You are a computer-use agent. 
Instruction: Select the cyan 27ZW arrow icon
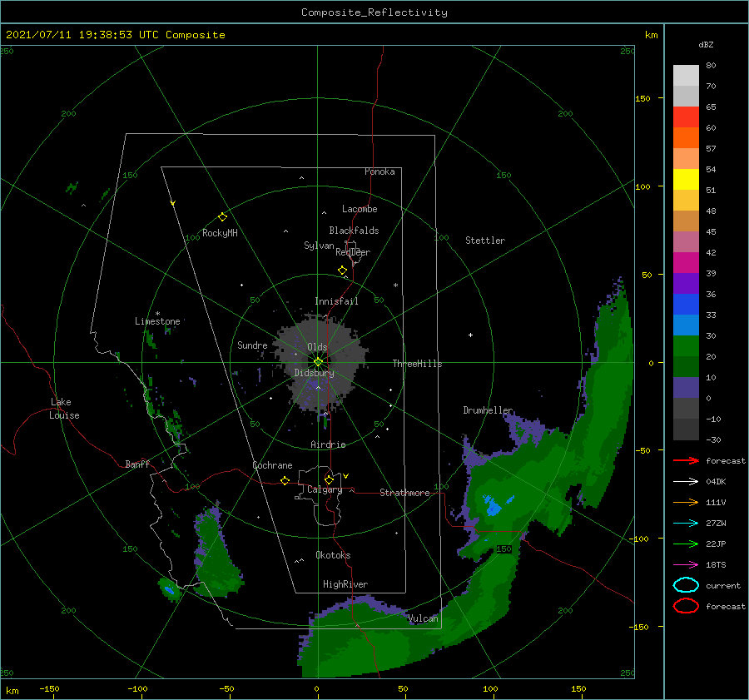pyautogui.click(x=686, y=524)
